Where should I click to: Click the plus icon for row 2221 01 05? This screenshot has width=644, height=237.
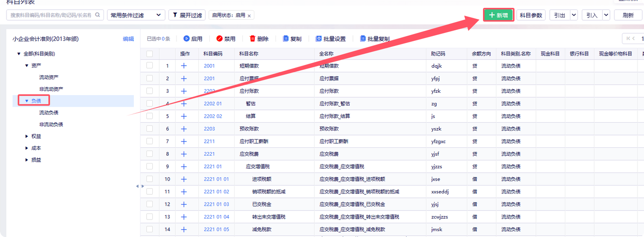pyautogui.click(x=184, y=229)
